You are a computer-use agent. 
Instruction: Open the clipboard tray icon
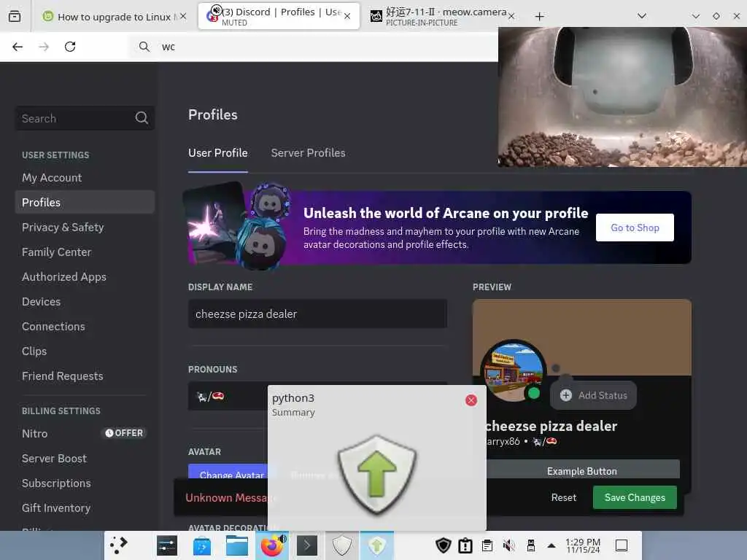click(487, 545)
